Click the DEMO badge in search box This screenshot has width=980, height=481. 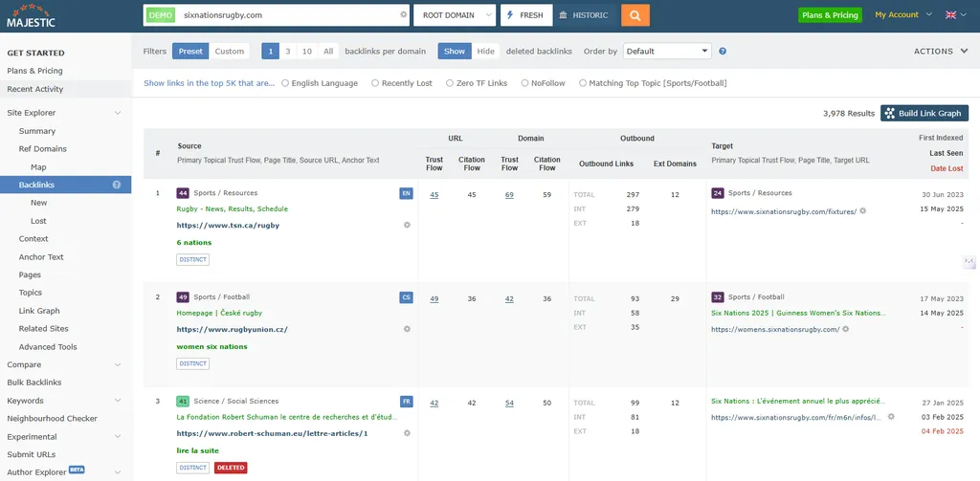[x=161, y=15]
